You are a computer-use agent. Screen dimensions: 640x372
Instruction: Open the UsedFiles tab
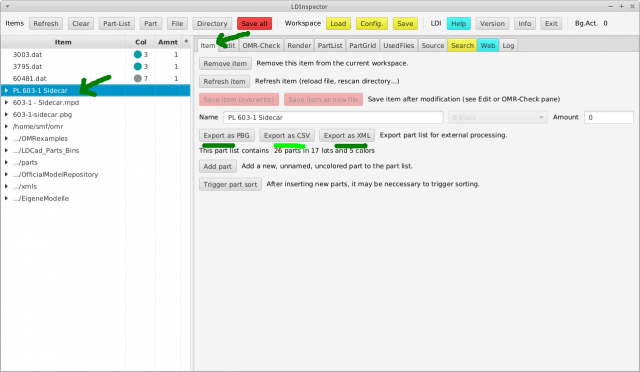point(398,45)
